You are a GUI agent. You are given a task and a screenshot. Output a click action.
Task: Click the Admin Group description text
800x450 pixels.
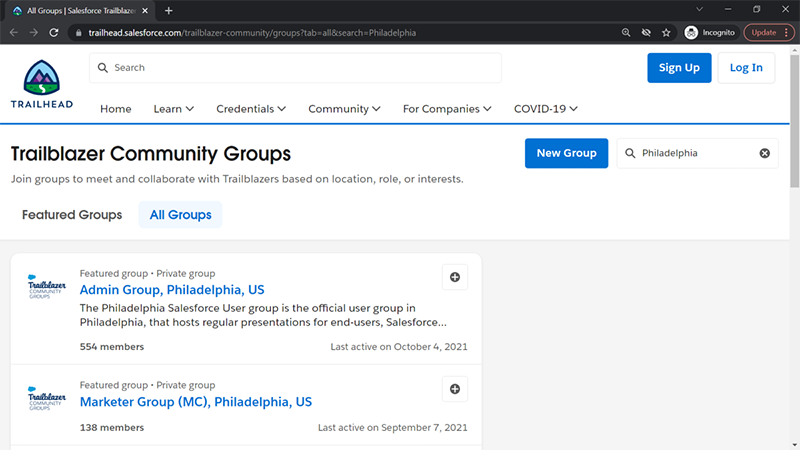click(263, 315)
